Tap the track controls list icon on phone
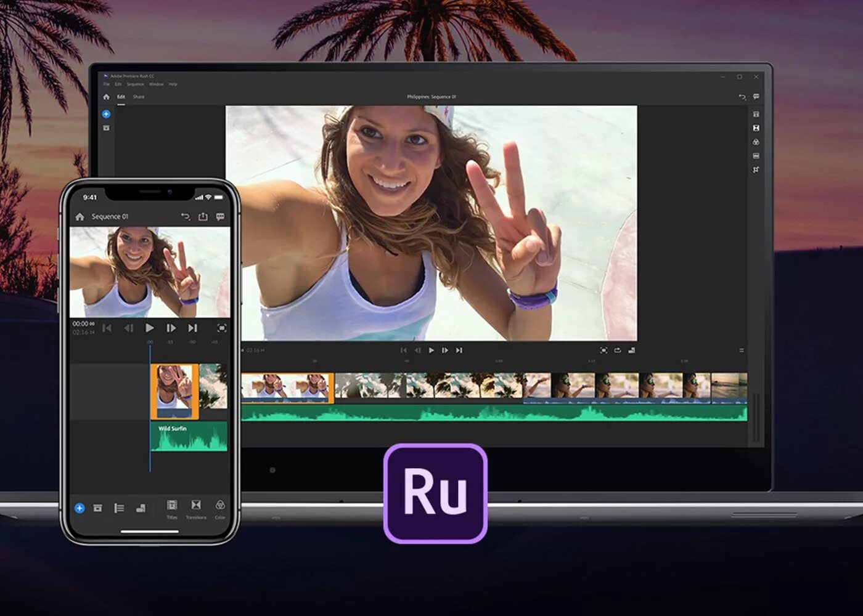The width and height of the screenshot is (863, 616). (x=119, y=508)
